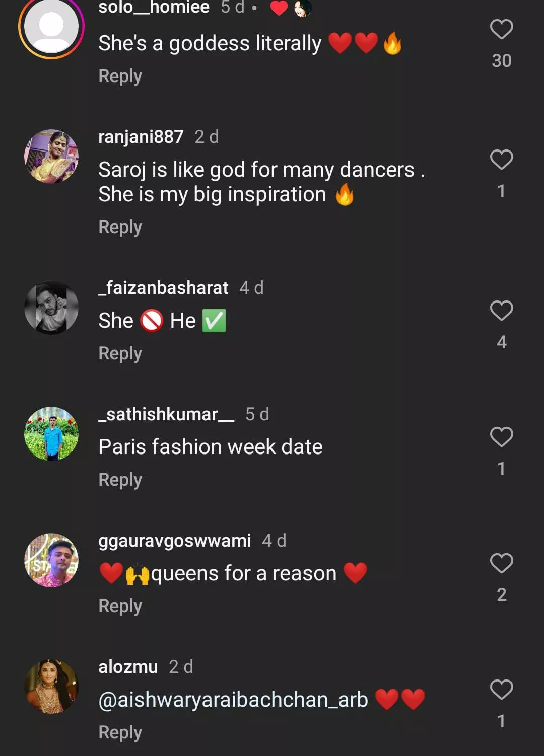Image resolution: width=544 pixels, height=756 pixels.
Task: Reply to Paris fashion week date comment
Action: (120, 480)
